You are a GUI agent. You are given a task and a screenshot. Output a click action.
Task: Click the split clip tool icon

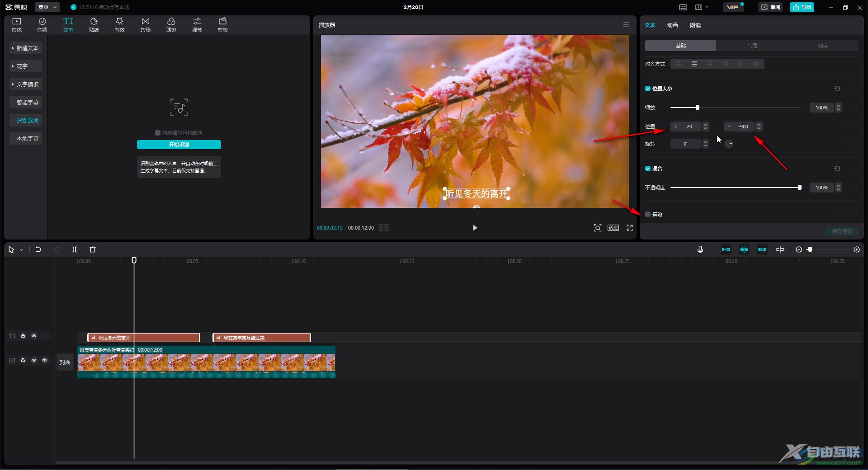click(x=75, y=249)
